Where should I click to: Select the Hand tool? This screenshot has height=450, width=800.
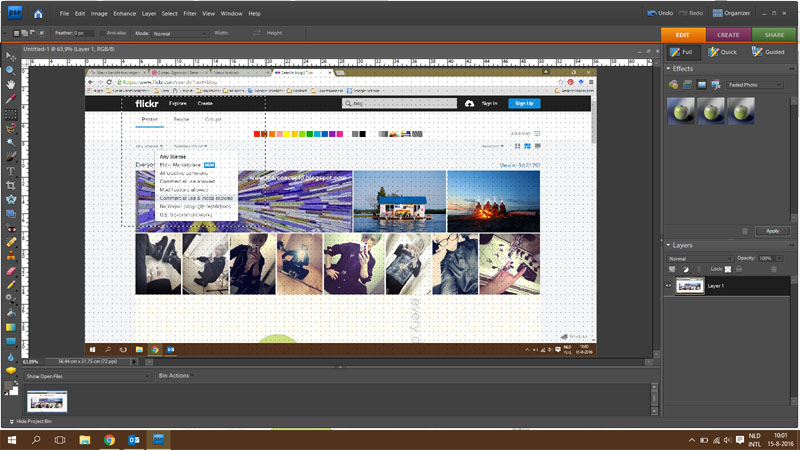11,85
